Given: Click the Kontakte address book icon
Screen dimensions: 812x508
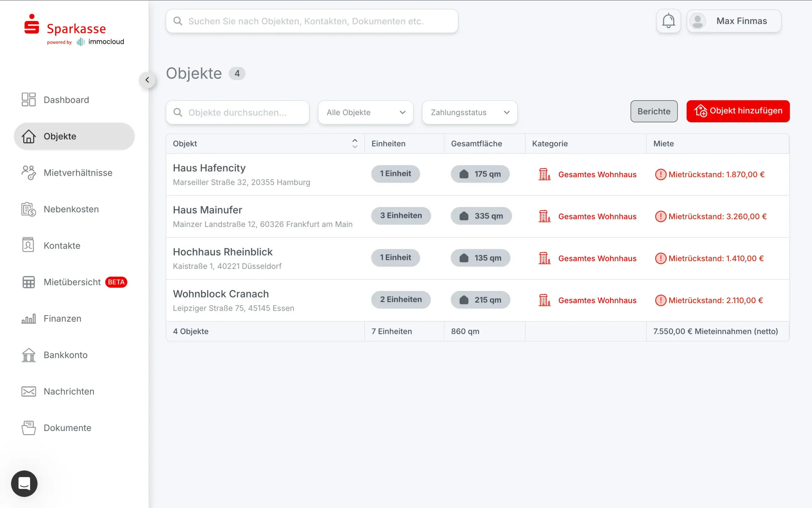Looking at the screenshot, I should [28, 245].
